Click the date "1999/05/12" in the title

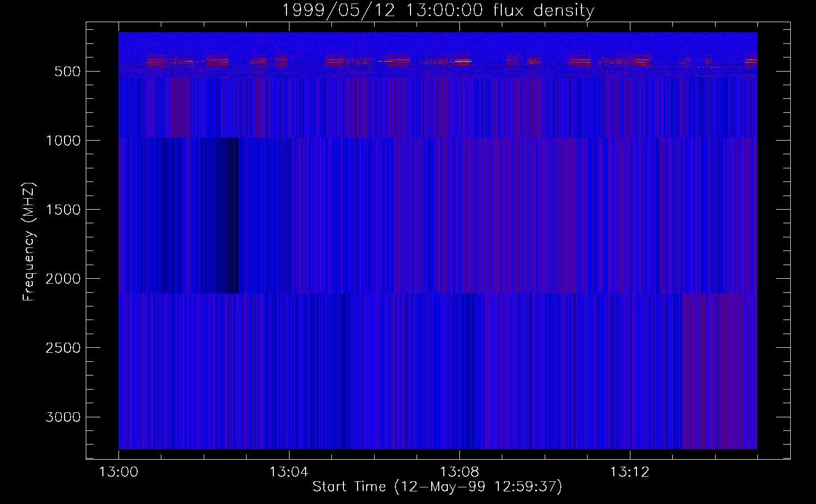pos(337,10)
